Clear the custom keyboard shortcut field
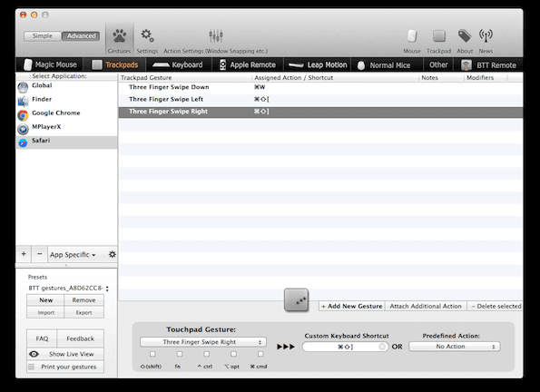 click(381, 347)
